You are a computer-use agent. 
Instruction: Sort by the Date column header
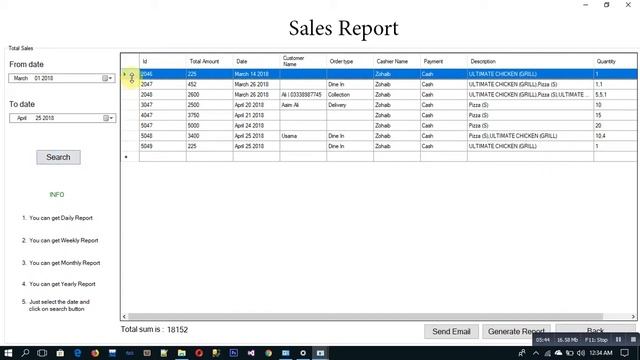click(256, 61)
